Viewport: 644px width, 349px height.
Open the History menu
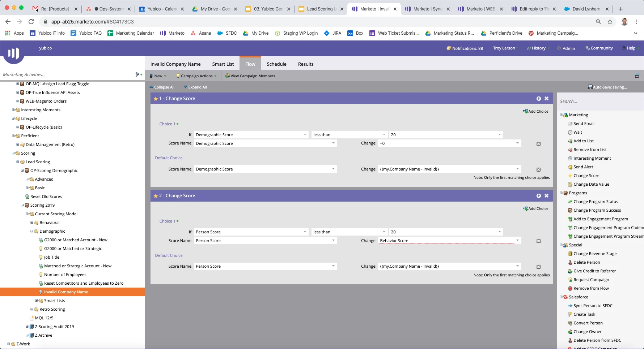pyautogui.click(x=538, y=48)
